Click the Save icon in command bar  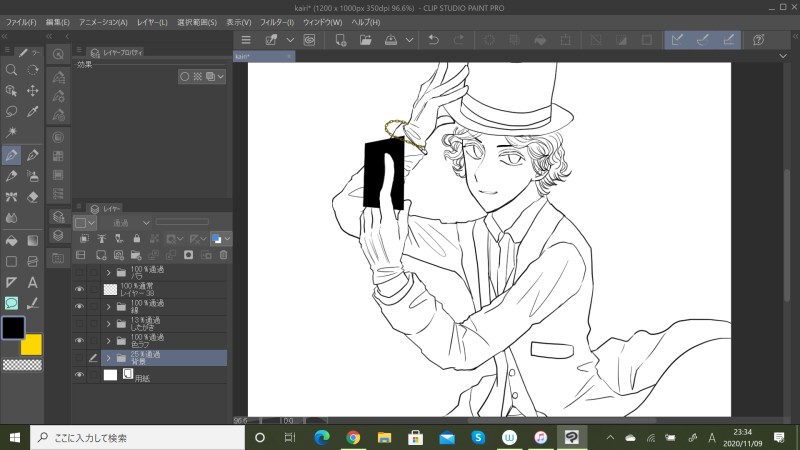pos(391,40)
